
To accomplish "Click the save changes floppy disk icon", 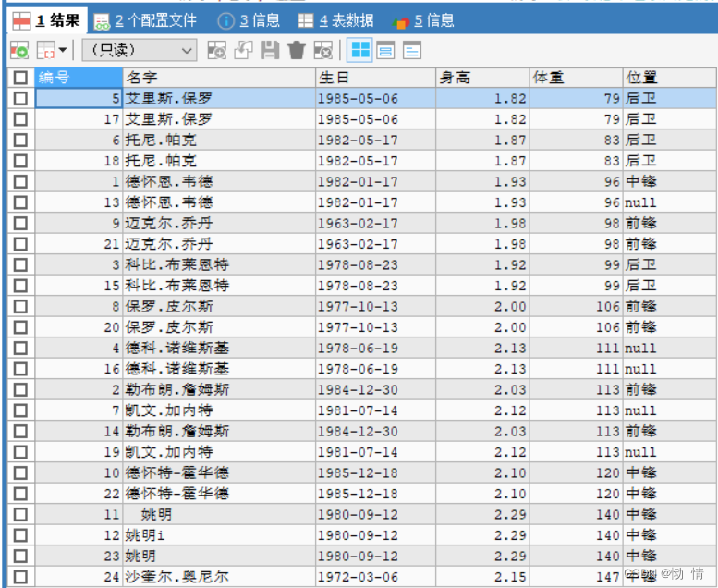I will pos(269,50).
